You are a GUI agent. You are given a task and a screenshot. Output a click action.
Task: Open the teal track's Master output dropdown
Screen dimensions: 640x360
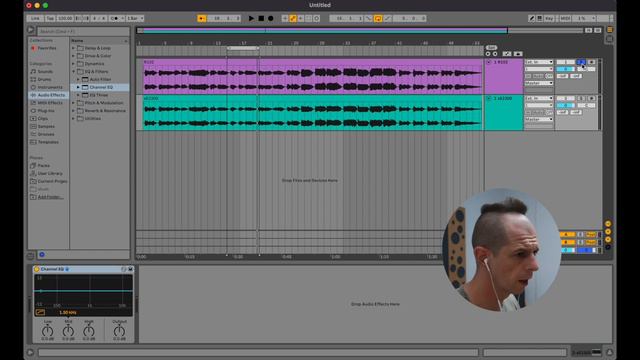point(539,119)
